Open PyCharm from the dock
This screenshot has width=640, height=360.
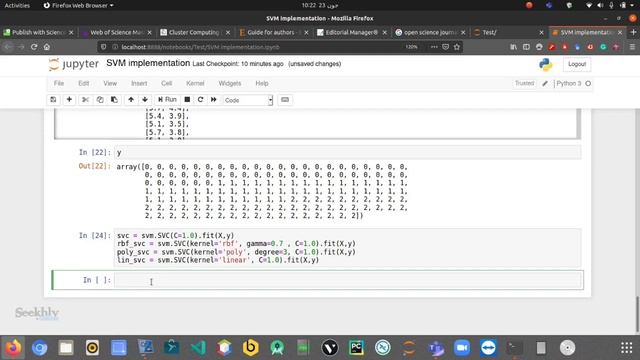coord(356,348)
